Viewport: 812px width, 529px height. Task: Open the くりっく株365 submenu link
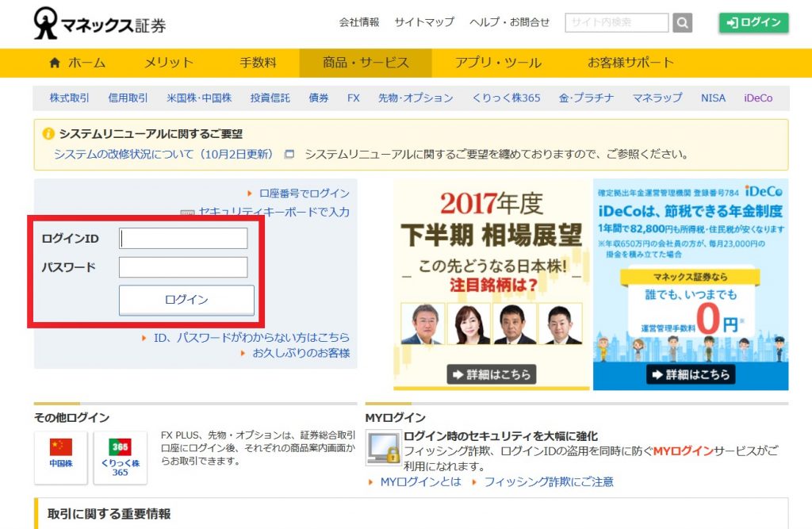pos(506,98)
